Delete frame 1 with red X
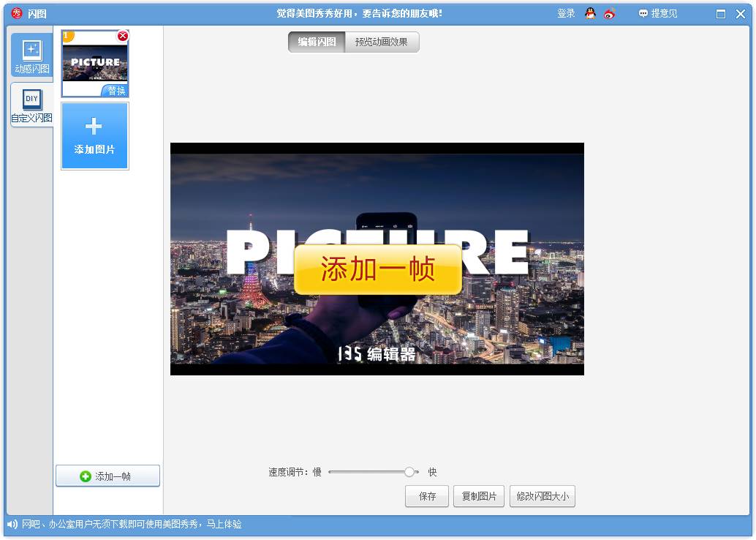This screenshot has height=540, width=756. [123, 36]
